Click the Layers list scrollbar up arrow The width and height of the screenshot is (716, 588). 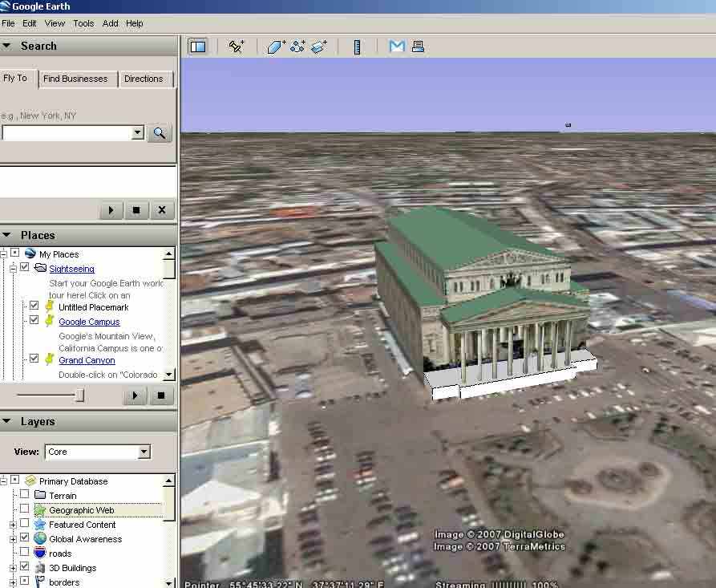pyautogui.click(x=169, y=481)
